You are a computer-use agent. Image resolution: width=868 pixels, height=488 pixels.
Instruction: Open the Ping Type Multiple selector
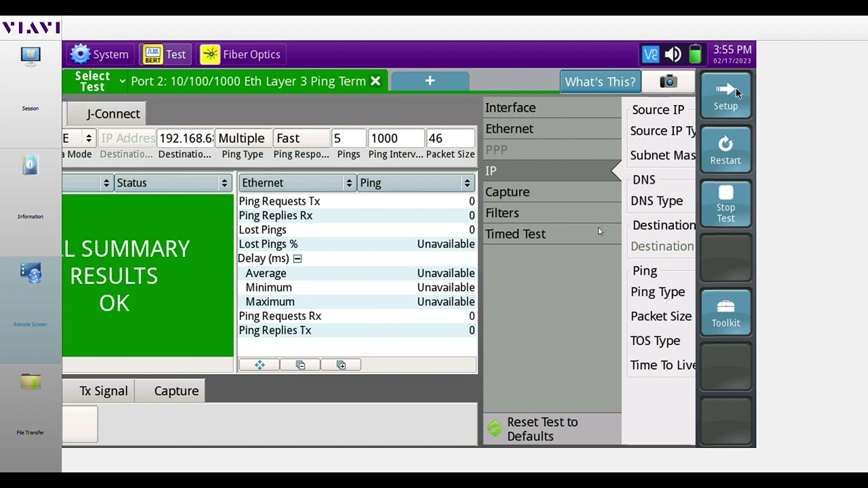[243, 138]
